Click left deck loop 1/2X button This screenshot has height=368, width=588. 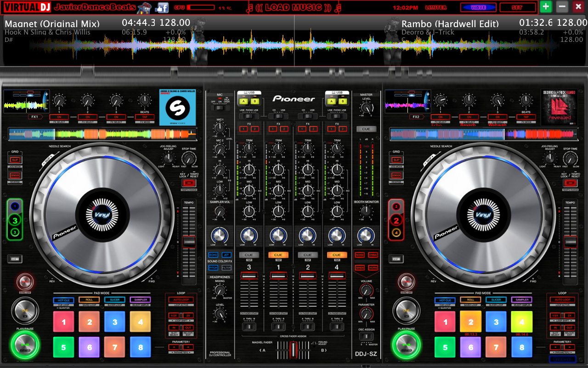173,315
